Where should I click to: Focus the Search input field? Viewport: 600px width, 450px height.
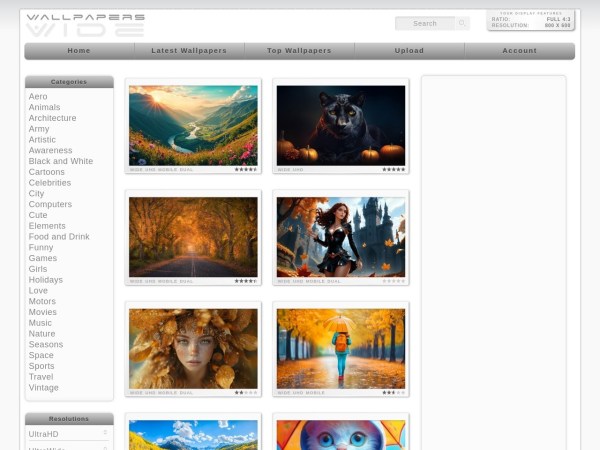point(425,23)
